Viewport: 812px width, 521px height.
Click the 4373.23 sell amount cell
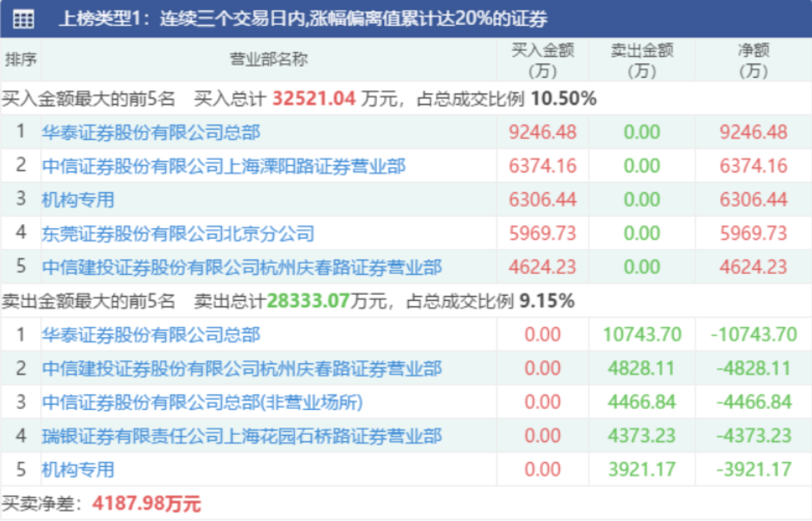click(642, 436)
